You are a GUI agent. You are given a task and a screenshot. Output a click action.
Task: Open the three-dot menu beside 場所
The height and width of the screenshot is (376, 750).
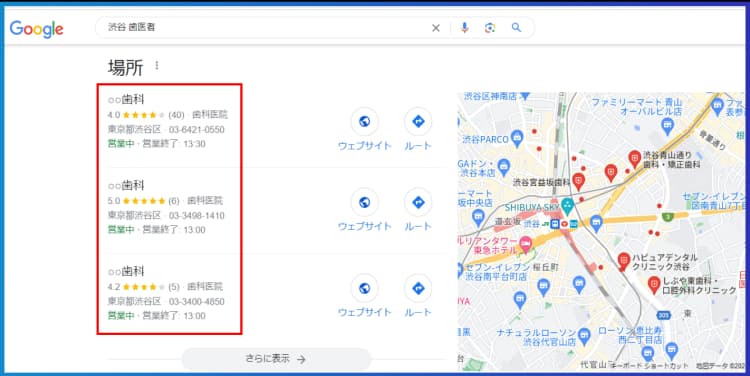point(157,66)
